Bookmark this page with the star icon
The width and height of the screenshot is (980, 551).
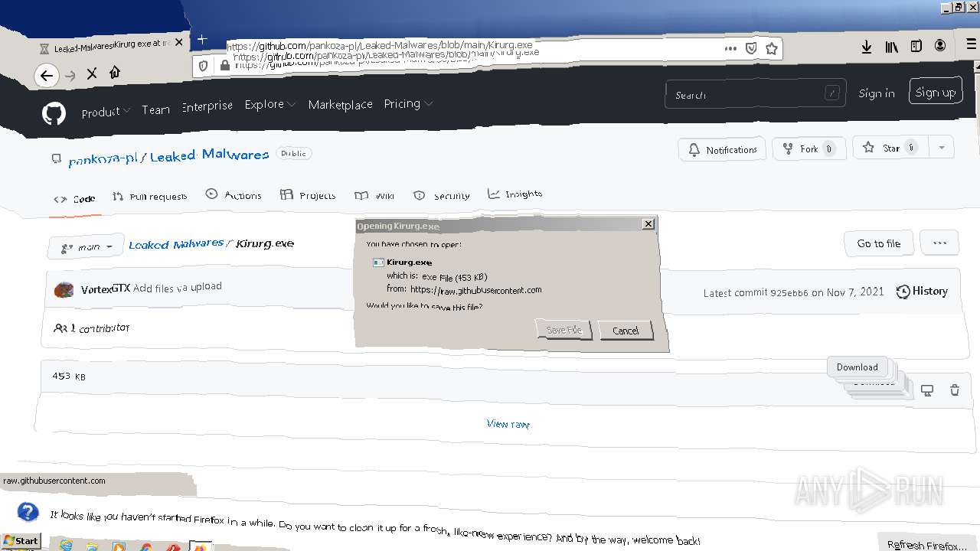772,48
